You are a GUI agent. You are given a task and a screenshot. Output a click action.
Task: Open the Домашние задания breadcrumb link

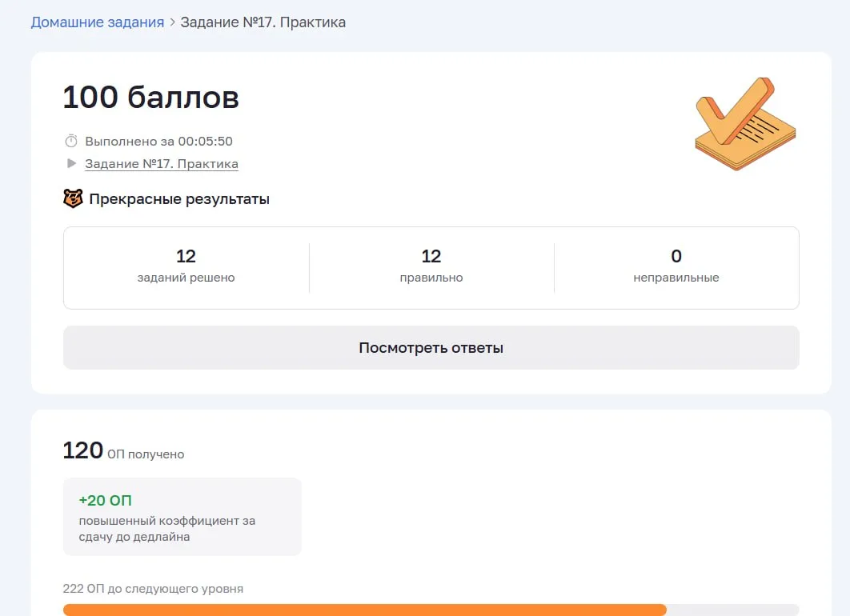(x=98, y=22)
